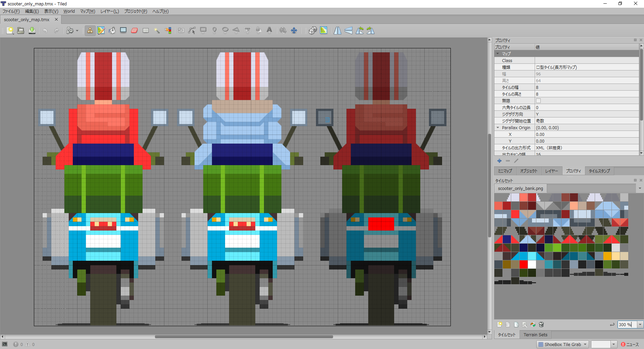Viewport: 644px width, 349px height.
Task: Open the World menu
Action: [x=69, y=11]
